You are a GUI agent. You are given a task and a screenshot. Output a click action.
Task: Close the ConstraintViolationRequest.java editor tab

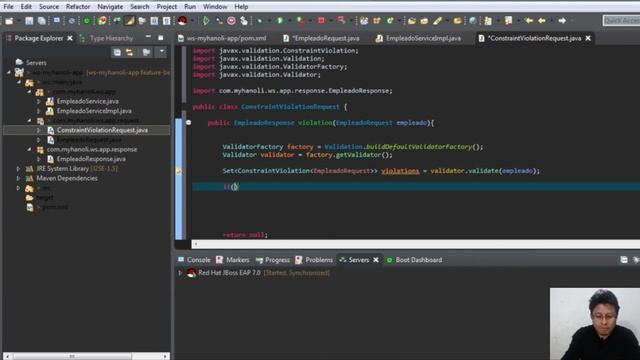pos(588,38)
